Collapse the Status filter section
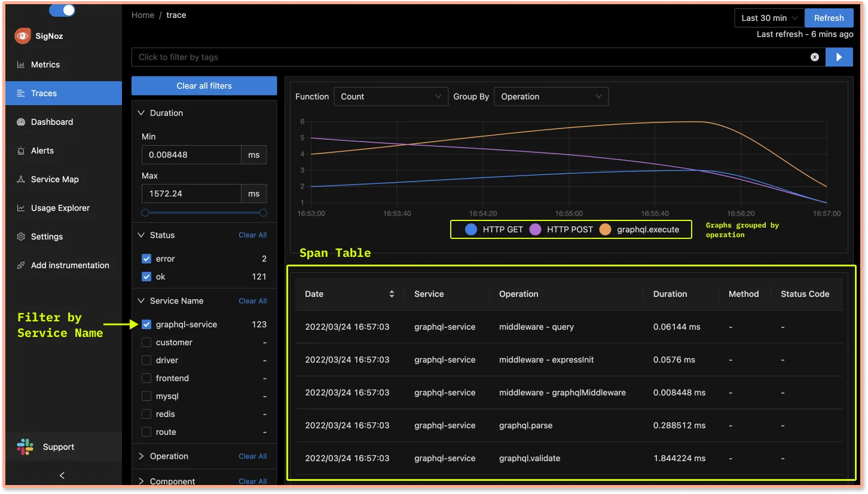The height and width of the screenshot is (494, 868). pyautogui.click(x=142, y=235)
